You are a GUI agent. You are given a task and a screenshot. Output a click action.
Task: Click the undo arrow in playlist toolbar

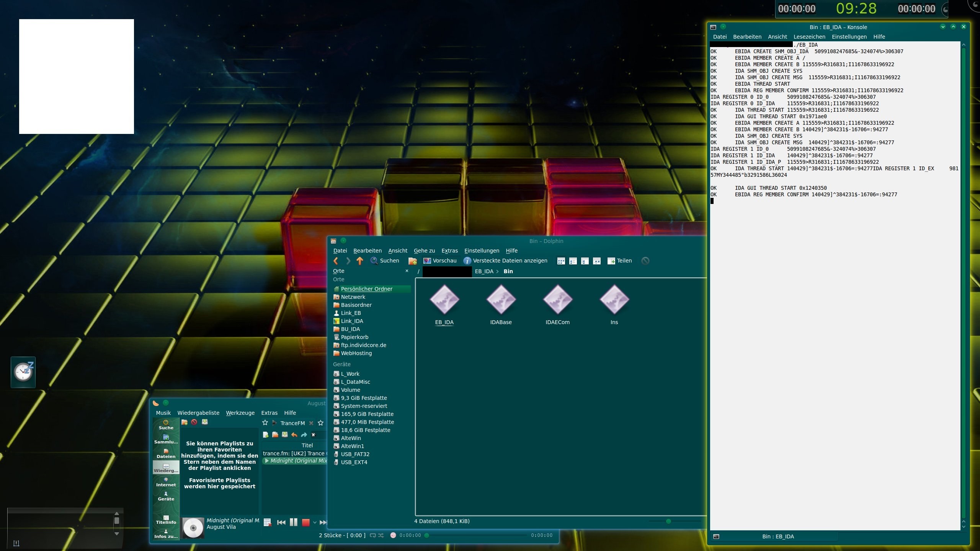pyautogui.click(x=294, y=435)
